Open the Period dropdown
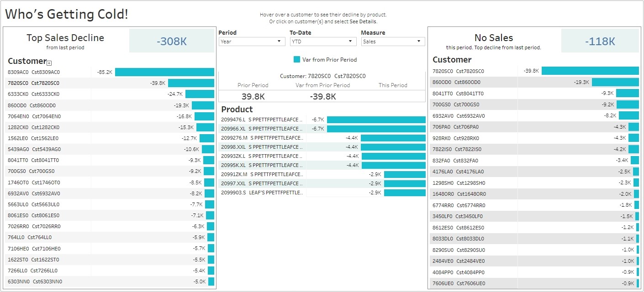This screenshot has height=292, width=644. click(x=252, y=42)
